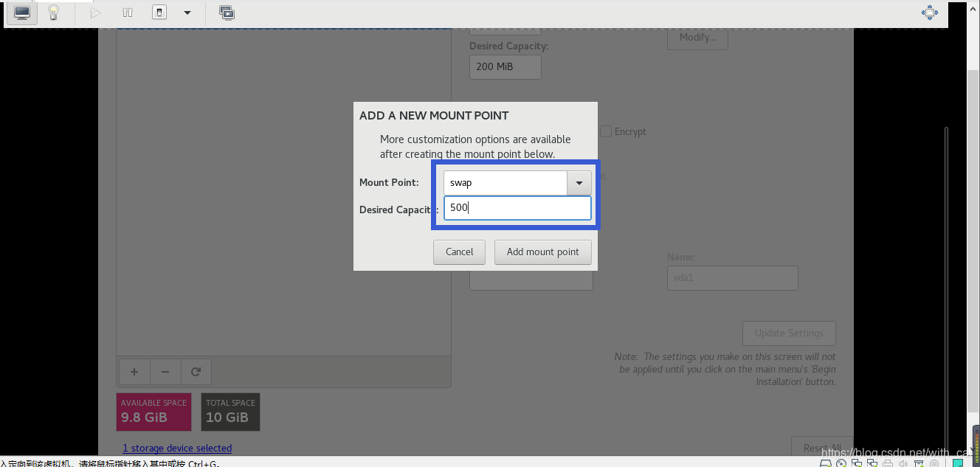
Task: Click the ADD A NEW MOUNT POINT title
Action: point(434,116)
